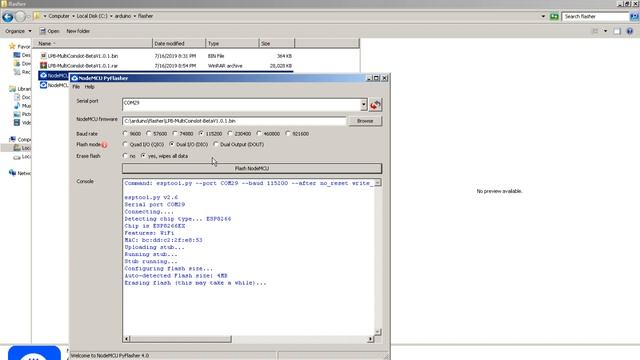This screenshot has width=640, height=360.
Task: Expand the address bar history dropdown
Action: point(543,16)
